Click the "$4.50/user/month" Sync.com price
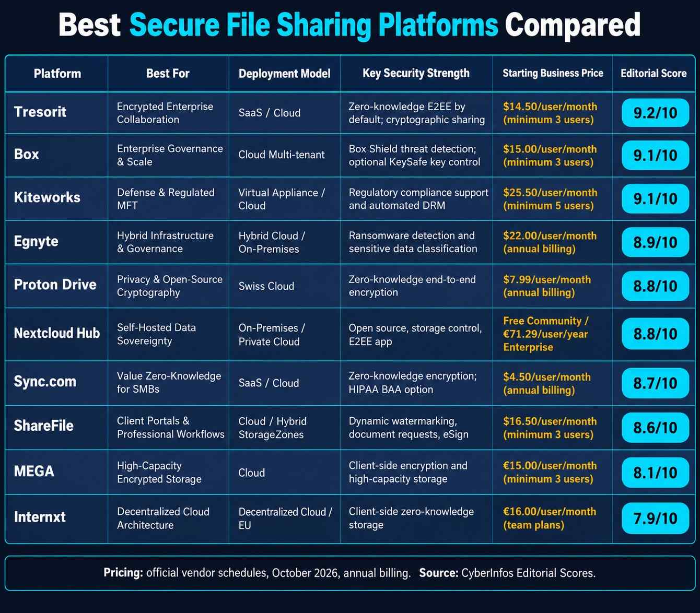 point(547,377)
